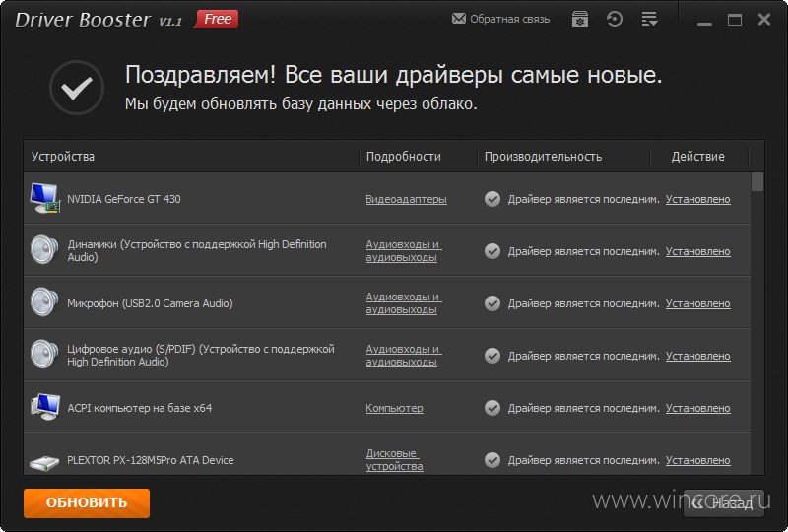788x532 pixels.
Task: Open Аудиовходы link in Цифровое аудио row
Action: pos(404,356)
